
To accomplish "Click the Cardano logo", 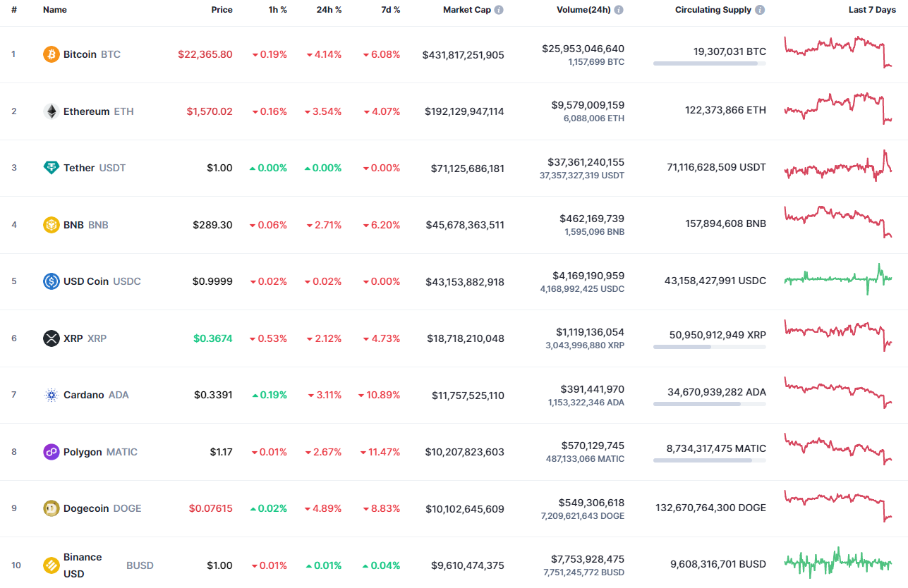I will [x=50, y=395].
